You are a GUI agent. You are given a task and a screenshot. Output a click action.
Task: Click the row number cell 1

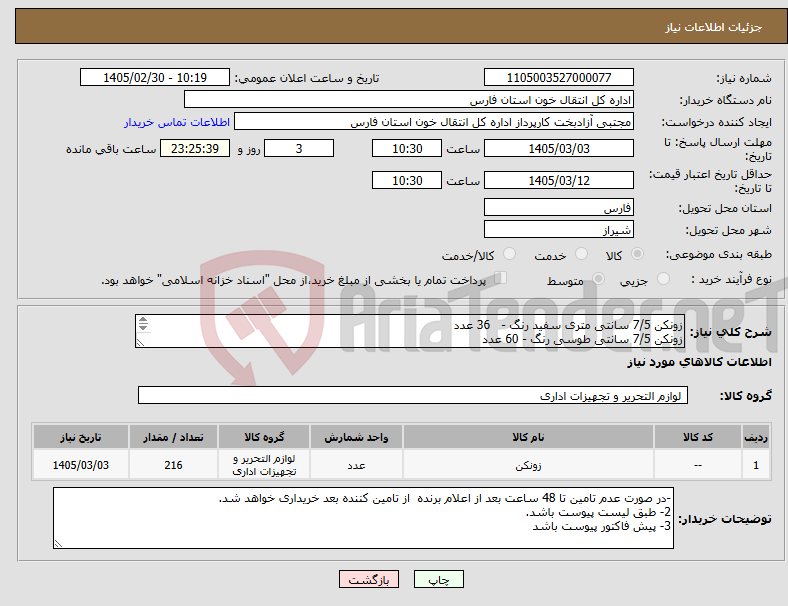tap(755, 465)
